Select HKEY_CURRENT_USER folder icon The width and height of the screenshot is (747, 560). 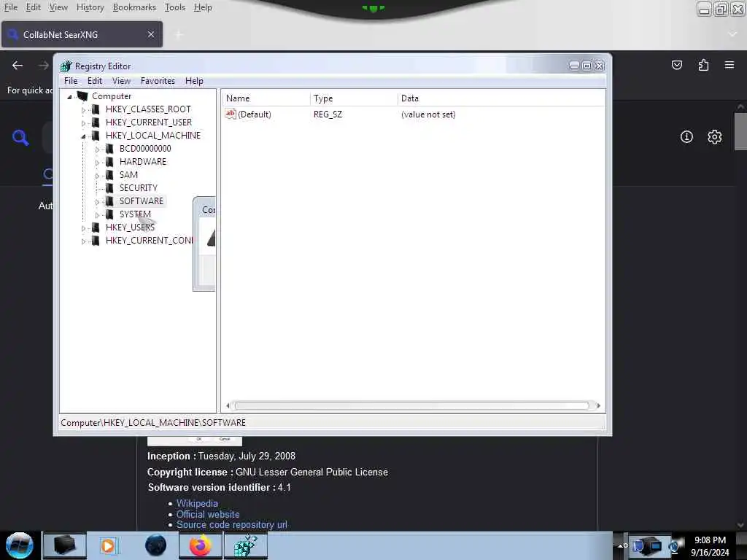point(96,122)
